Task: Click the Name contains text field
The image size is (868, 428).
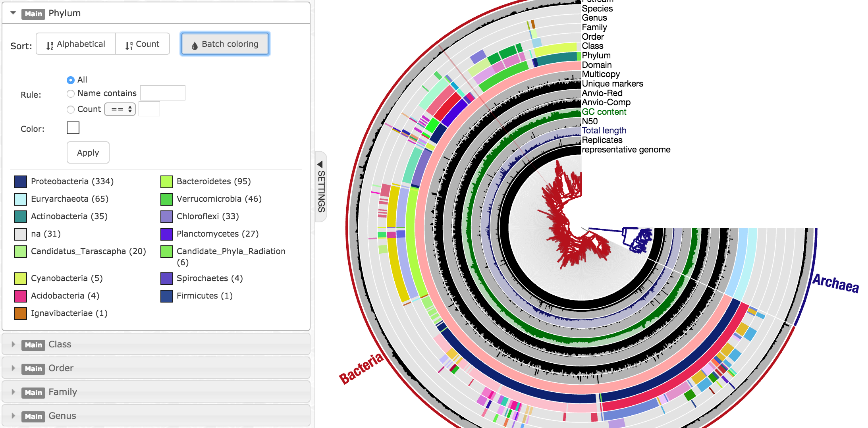Action: [x=162, y=93]
